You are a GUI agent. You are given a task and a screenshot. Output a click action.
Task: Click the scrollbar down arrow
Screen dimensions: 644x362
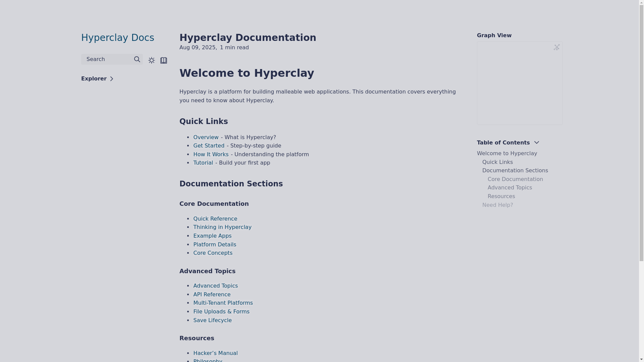(x=641, y=360)
